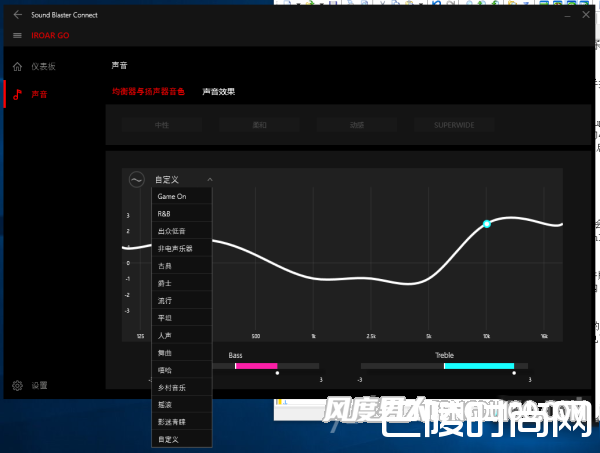This screenshot has height=453, width=600.
Task: Switch to the 均衡器与扬声器音色 tab
Action: pyautogui.click(x=148, y=91)
